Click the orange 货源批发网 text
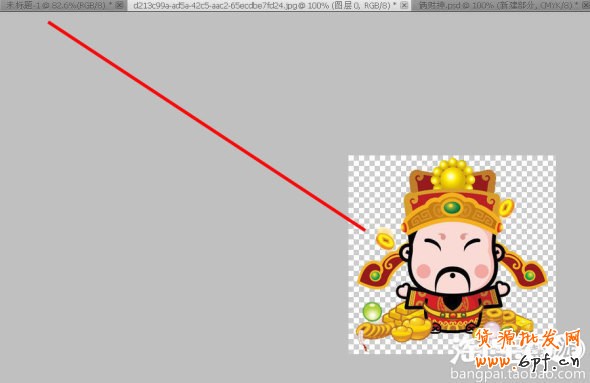This screenshot has width=590, height=383. point(527,339)
